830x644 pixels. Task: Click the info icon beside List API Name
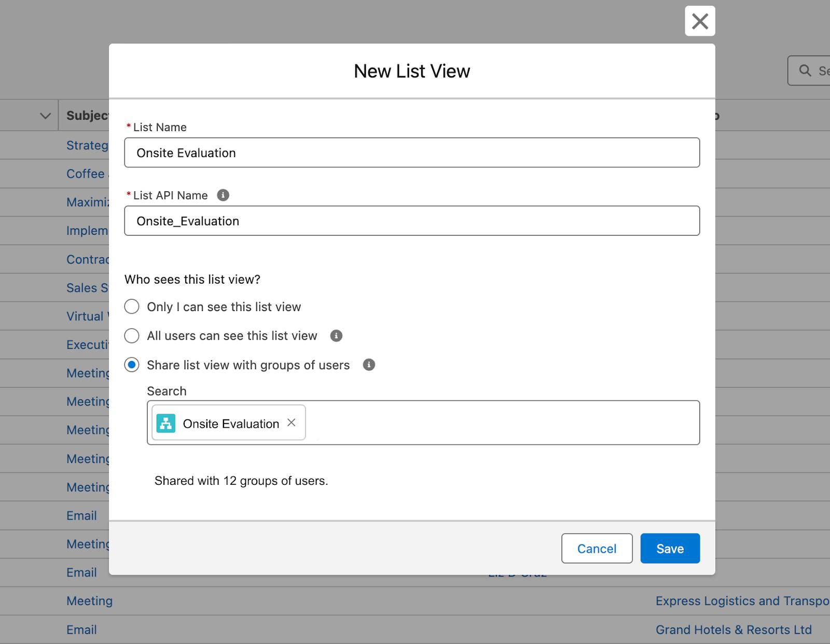[x=224, y=195]
